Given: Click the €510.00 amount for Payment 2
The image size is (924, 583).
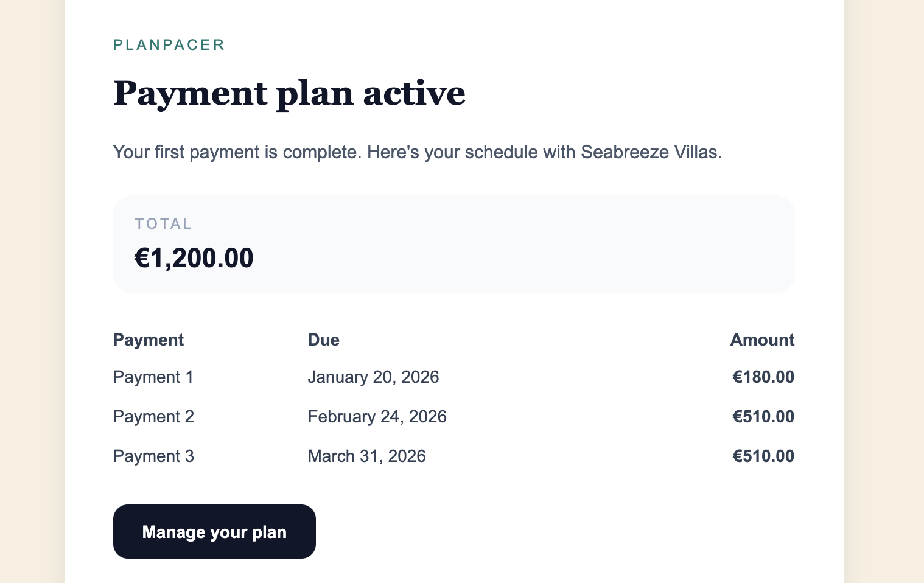Looking at the screenshot, I should click(763, 417).
